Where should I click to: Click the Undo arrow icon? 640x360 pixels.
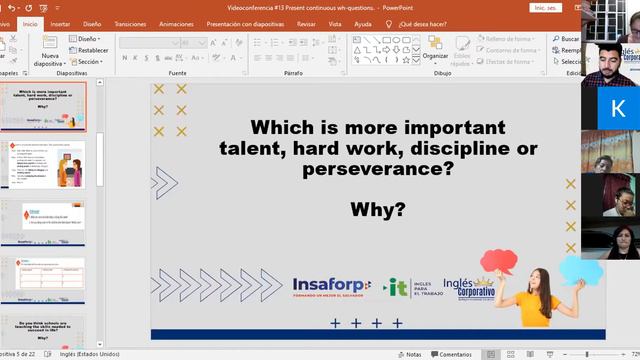click(12, 8)
